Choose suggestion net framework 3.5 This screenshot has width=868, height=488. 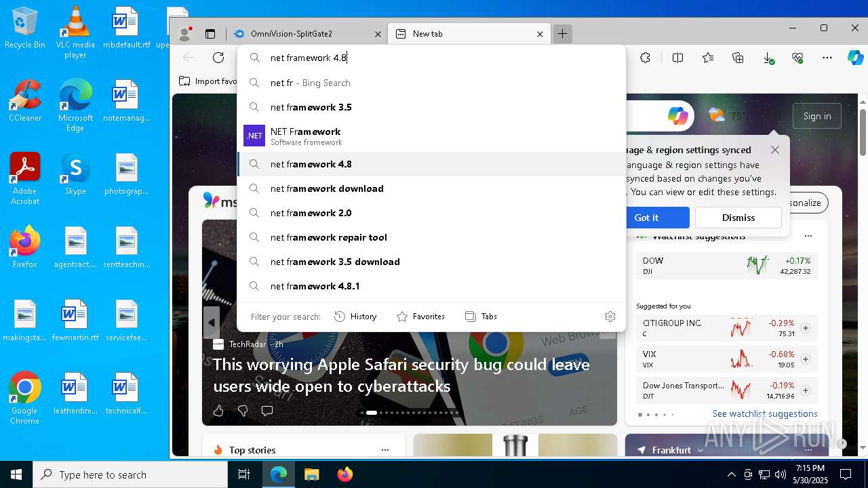click(431, 107)
